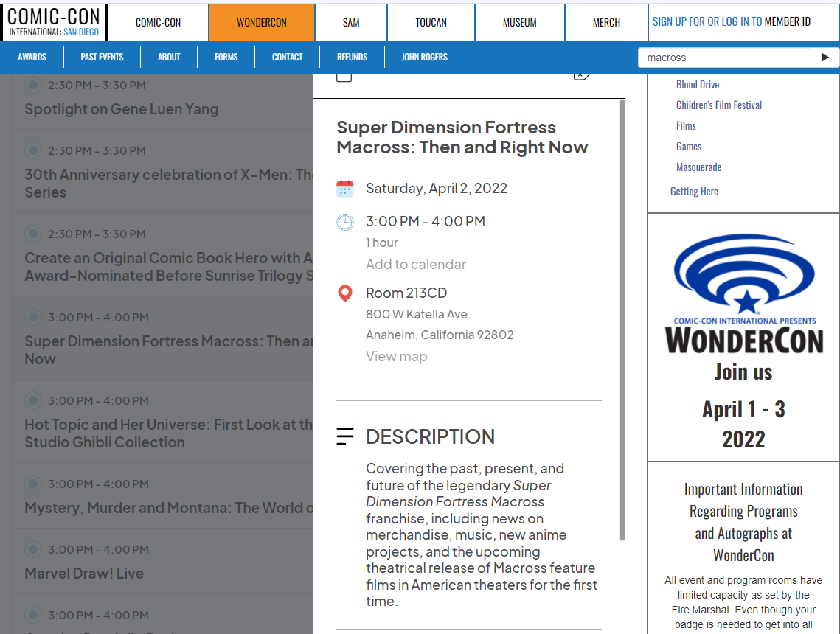Screen dimensions: 840x634
Task: Submit the search with the arrow button
Action: point(825,58)
